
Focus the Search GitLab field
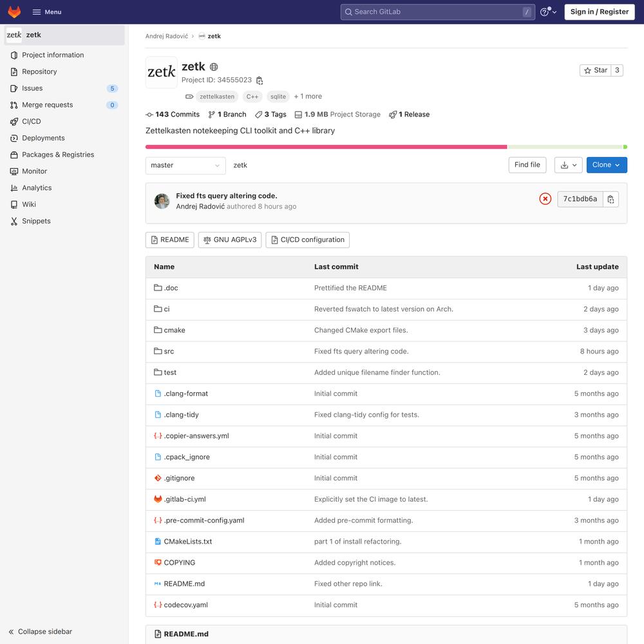coord(437,12)
